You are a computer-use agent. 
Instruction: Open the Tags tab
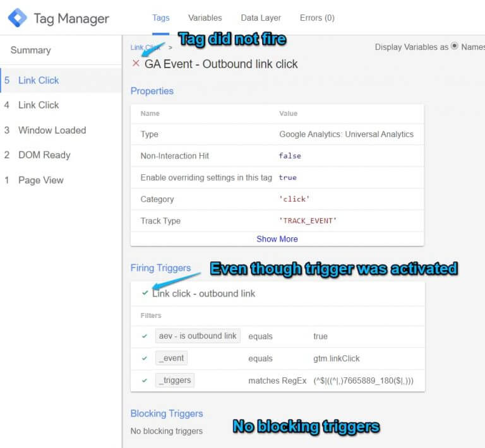pyautogui.click(x=161, y=18)
